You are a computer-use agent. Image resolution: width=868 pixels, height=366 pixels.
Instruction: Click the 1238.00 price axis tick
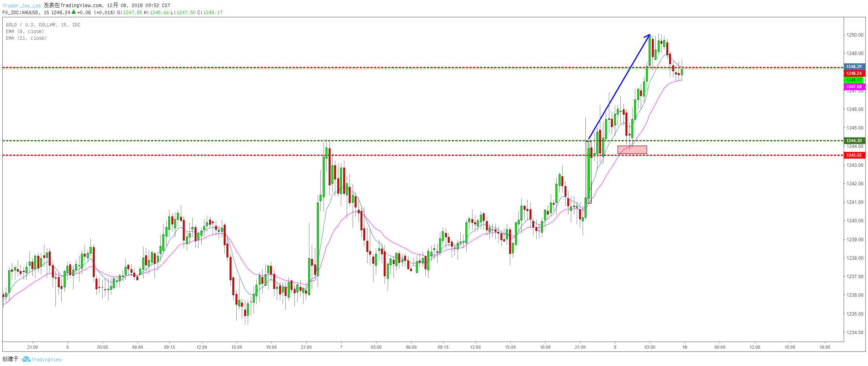point(855,258)
